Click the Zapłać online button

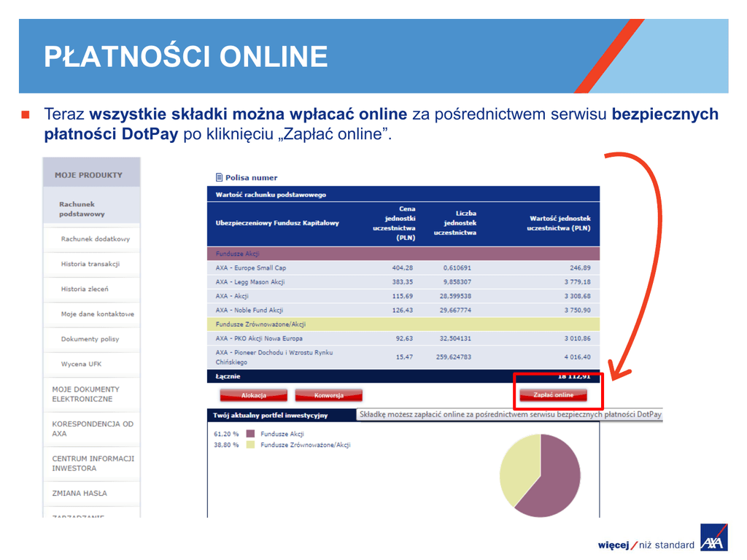tap(553, 395)
